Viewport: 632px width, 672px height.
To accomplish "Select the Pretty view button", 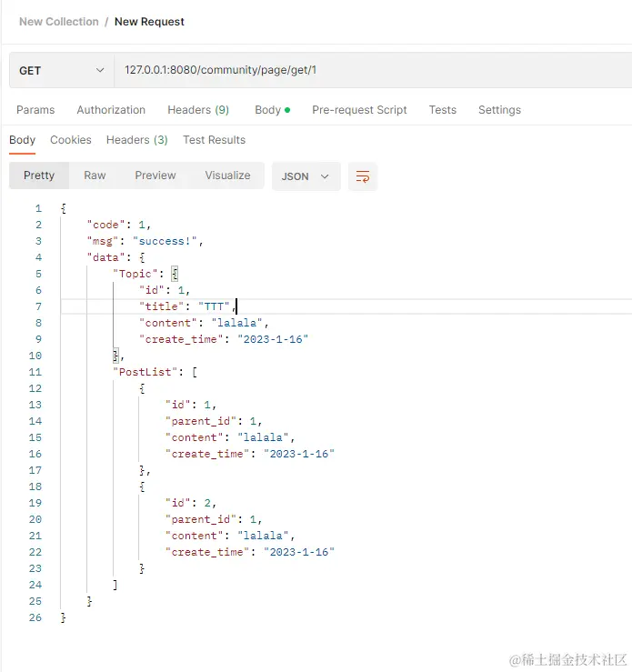I will [39, 176].
